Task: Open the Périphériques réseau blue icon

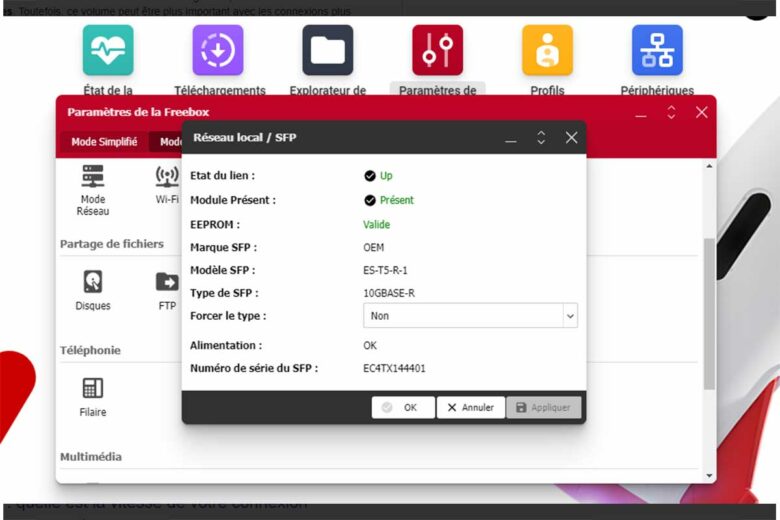Action: pos(657,50)
